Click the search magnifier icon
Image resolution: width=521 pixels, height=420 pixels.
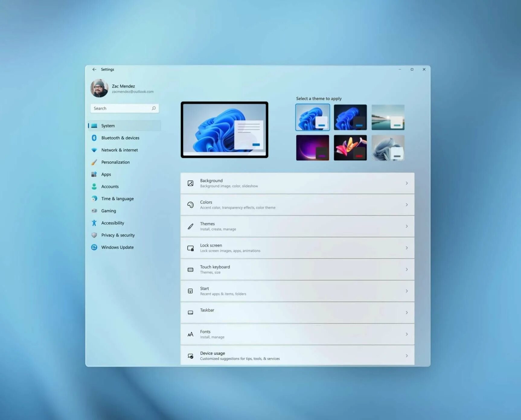click(154, 108)
